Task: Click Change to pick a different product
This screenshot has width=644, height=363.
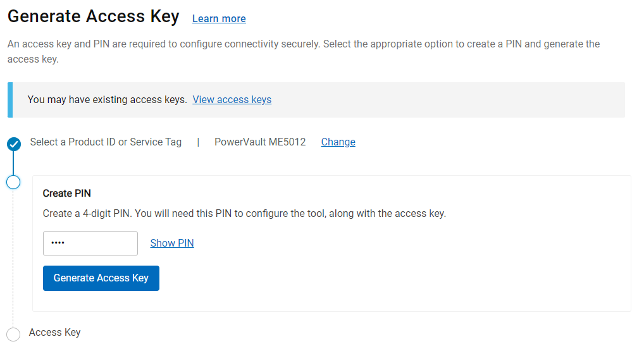Action: 338,142
